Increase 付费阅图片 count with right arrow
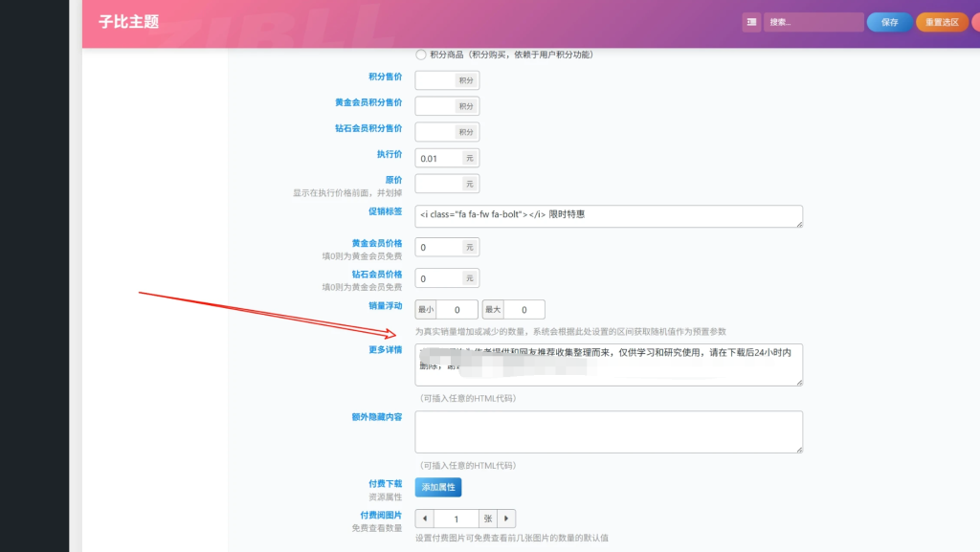The image size is (980, 552). 506,519
